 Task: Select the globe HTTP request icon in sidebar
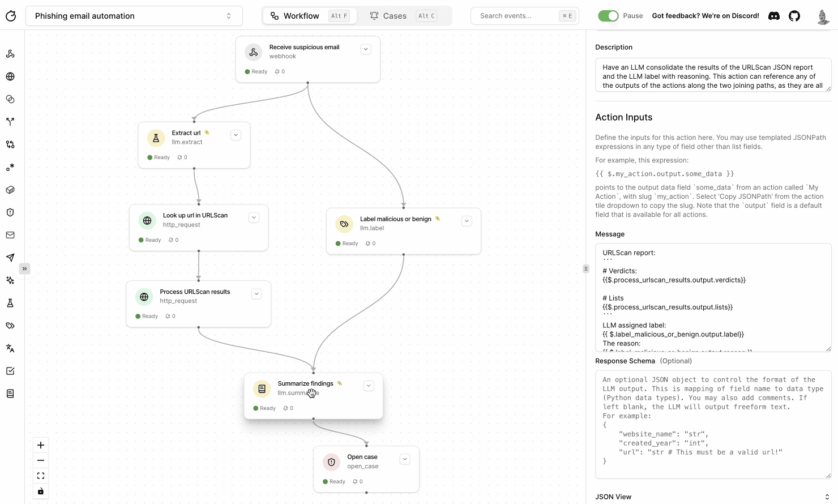coord(10,76)
